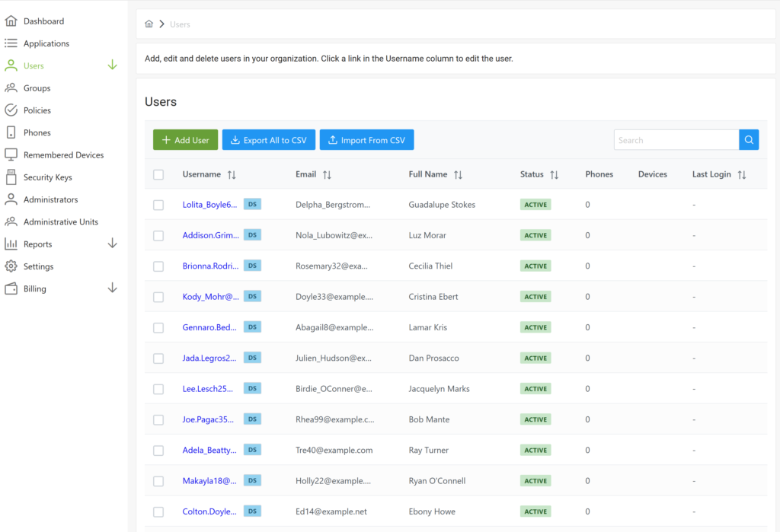Click the Add User button
Image resolution: width=780 pixels, height=532 pixels.
coord(185,139)
